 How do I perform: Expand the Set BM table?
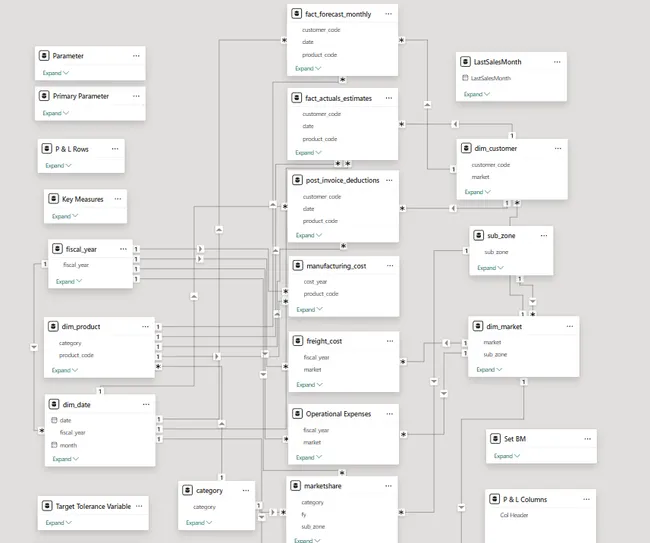507,456
